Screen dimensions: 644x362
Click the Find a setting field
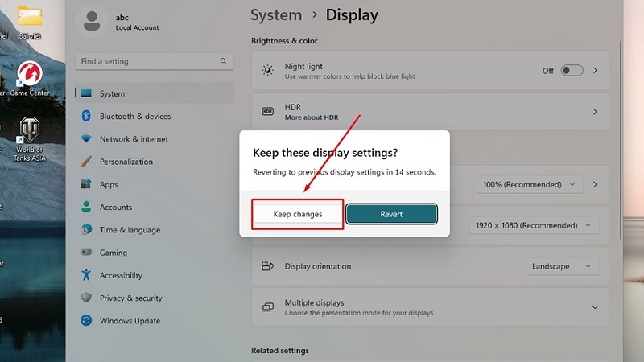coord(155,61)
